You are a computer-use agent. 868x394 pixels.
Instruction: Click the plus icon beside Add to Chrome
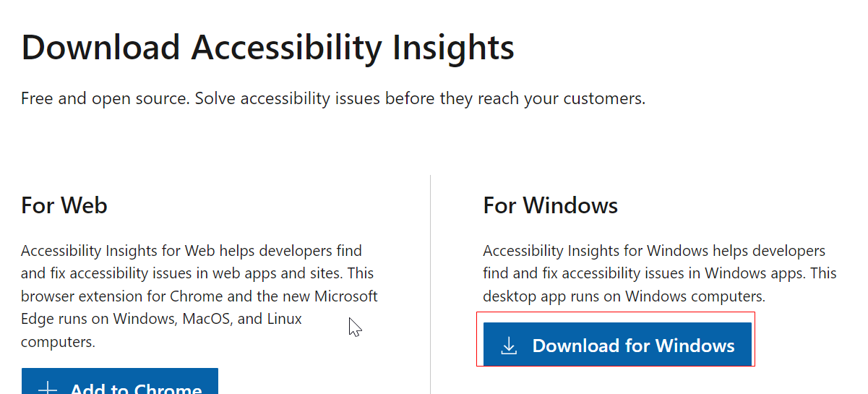[48, 387]
